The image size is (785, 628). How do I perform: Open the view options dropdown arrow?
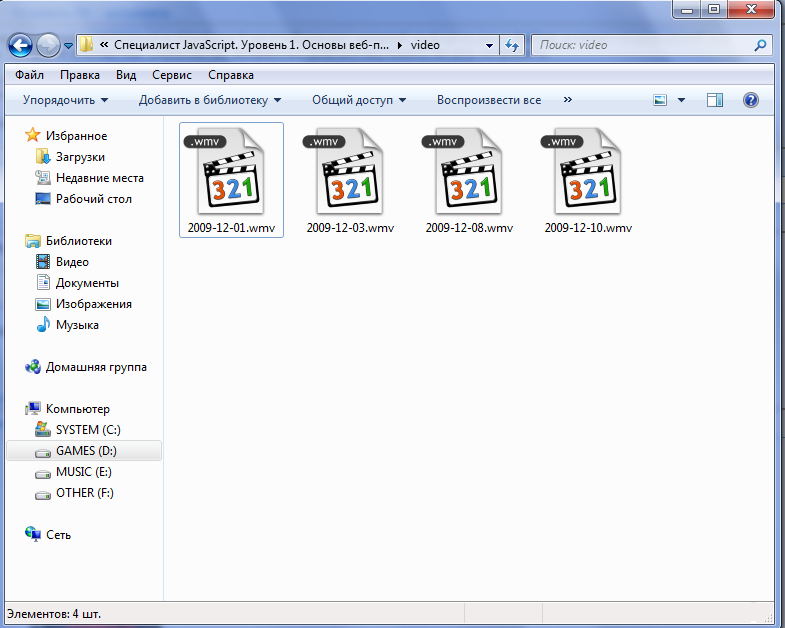click(681, 100)
